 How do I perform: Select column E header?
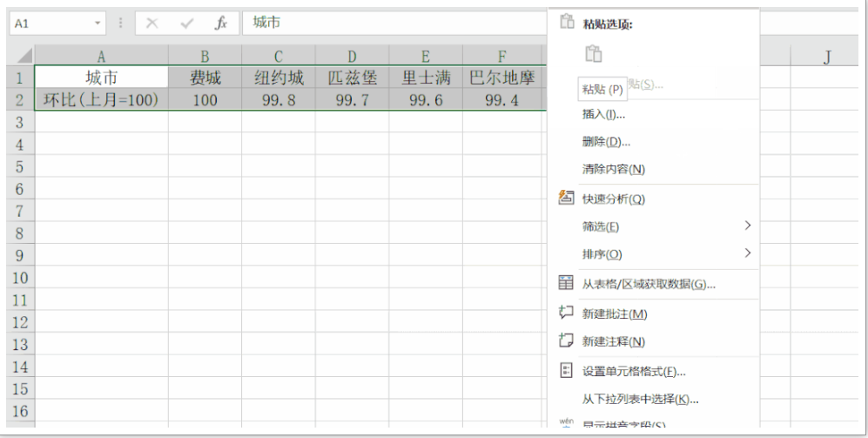(426, 56)
